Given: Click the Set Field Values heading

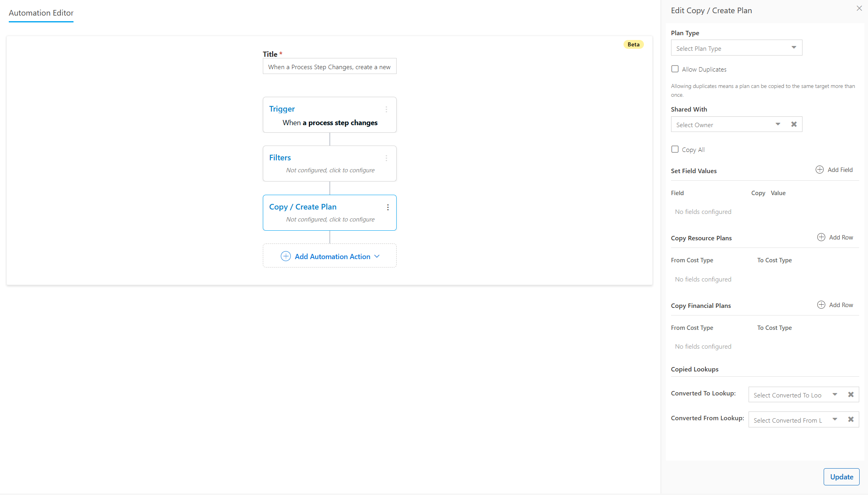Looking at the screenshot, I should tap(693, 171).
